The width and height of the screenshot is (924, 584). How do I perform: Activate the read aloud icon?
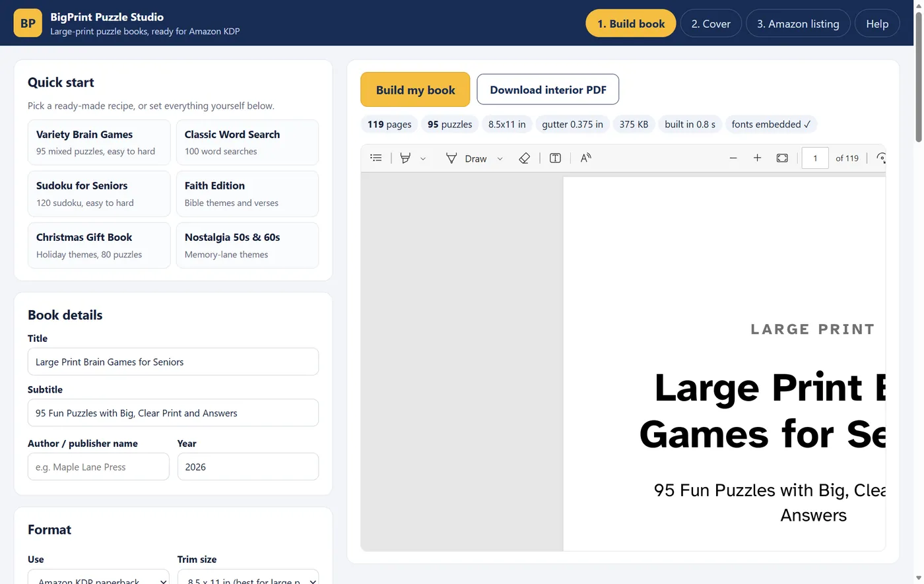click(x=585, y=158)
